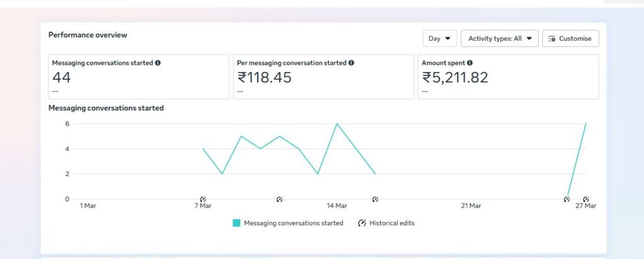Select the ₹5,211.82 amount spent card
Image resolution: width=644 pixels, height=259 pixels.
click(508, 77)
